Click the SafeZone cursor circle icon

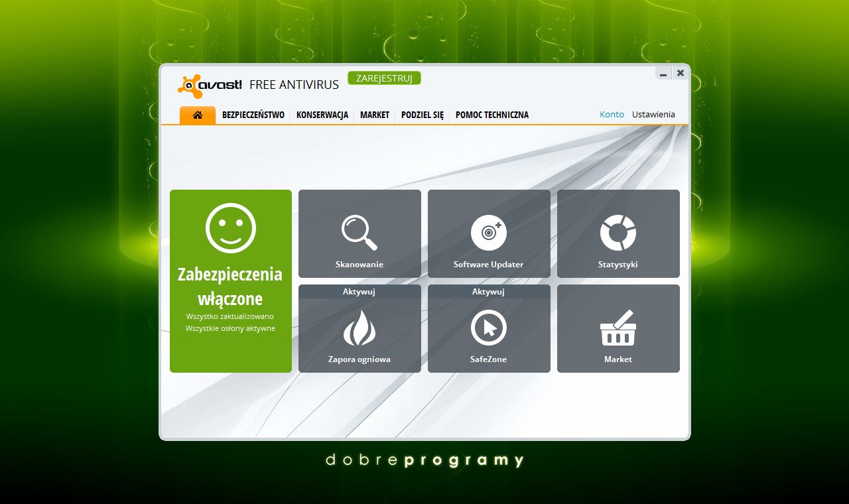(489, 328)
